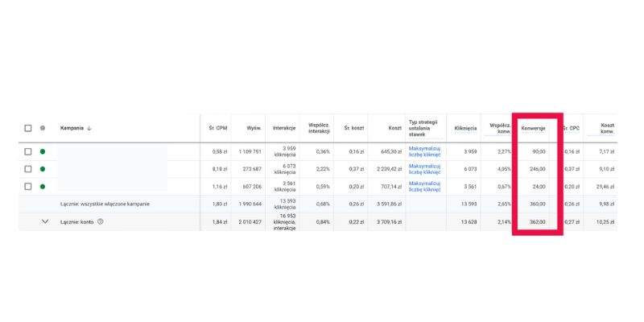Click the Śr. CPM column header
This screenshot has width=644, height=322.
coord(217,128)
